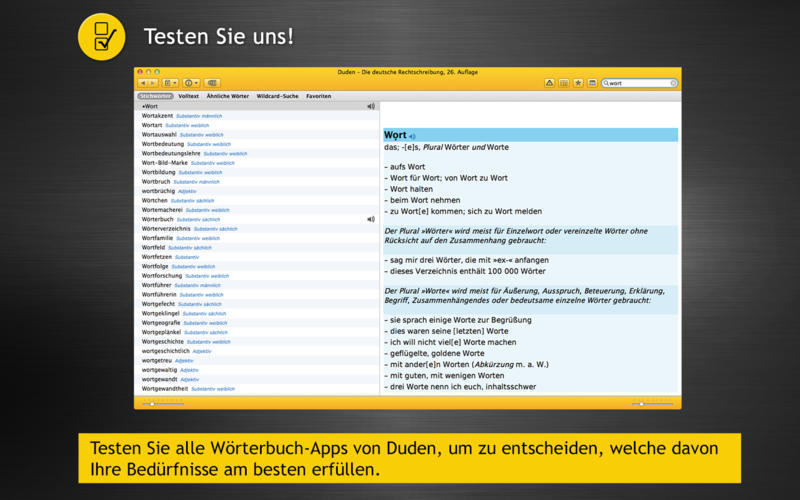Open the info dropdown in the toolbar
The image size is (800, 500).
click(191, 83)
